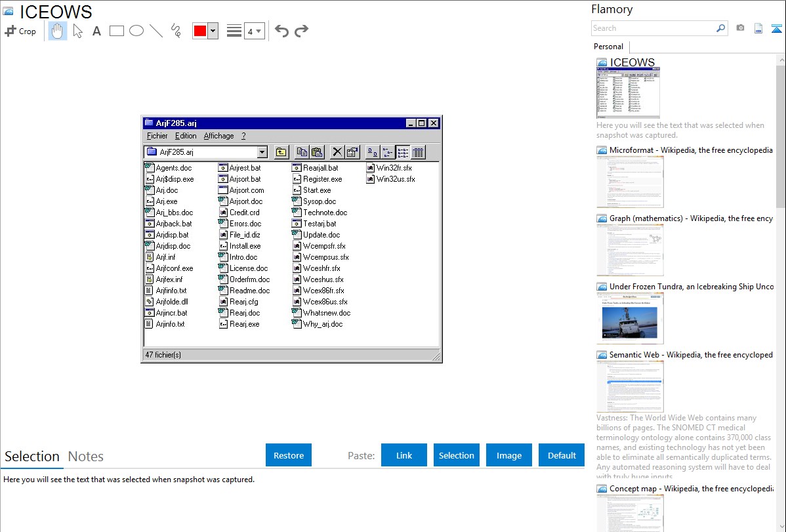Open the Microformat Wikipedia snapshot thumbnail
Viewport: 786px width, 532px height.
click(630, 182)
